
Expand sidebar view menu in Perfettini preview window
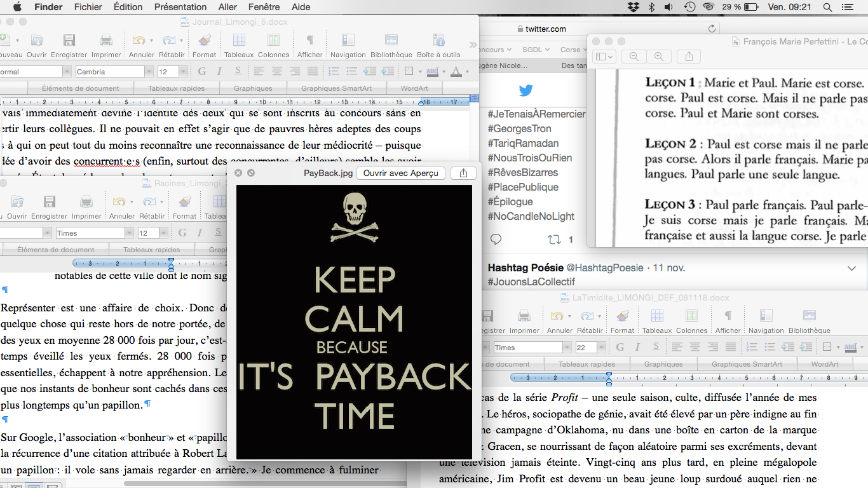coord(604,57)
